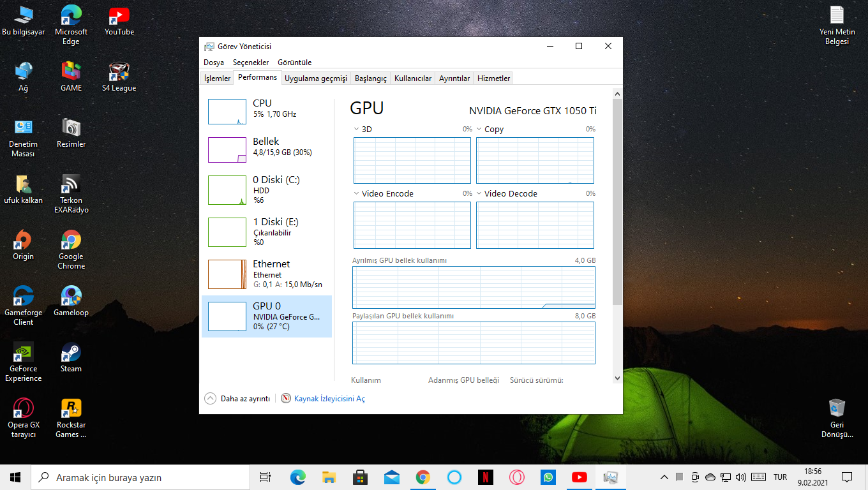Select 0 Diski (C:) in the sidebar

267,190
